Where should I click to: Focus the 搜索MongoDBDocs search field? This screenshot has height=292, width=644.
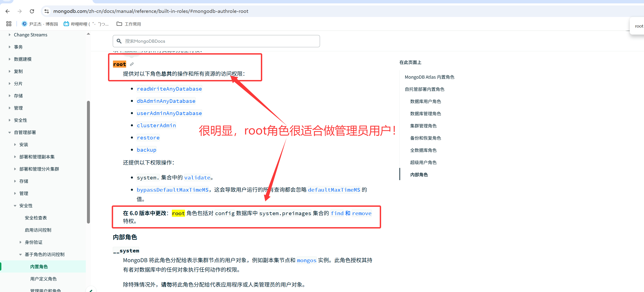[x=216, y=41]
